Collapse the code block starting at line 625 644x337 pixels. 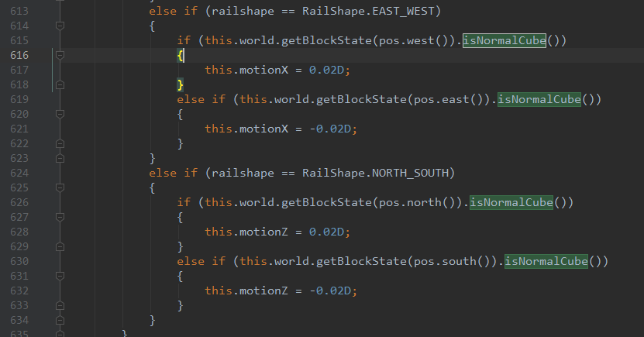(60, 187)
